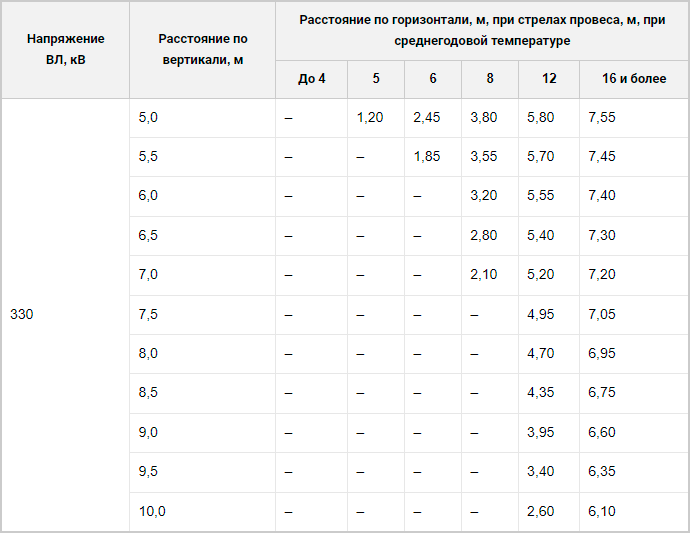The width and height of the screenshot is (690, 533).
Task: Select the cell with 7,55
Action: tap(634, 118)
